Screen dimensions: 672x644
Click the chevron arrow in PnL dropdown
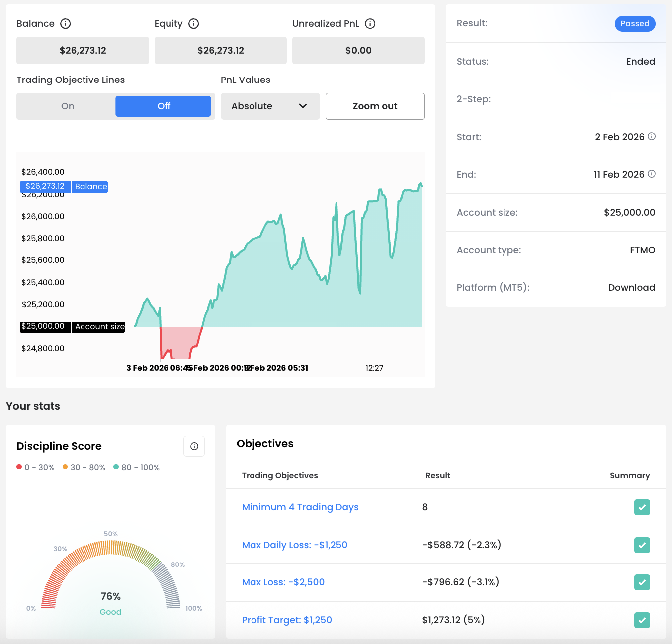303,106
